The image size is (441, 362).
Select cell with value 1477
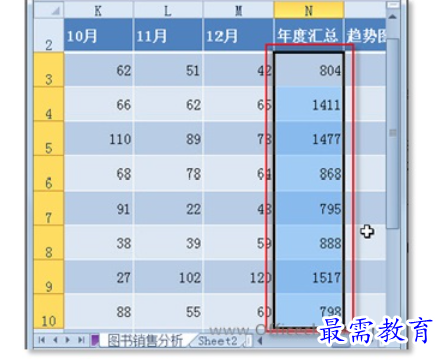309,138
